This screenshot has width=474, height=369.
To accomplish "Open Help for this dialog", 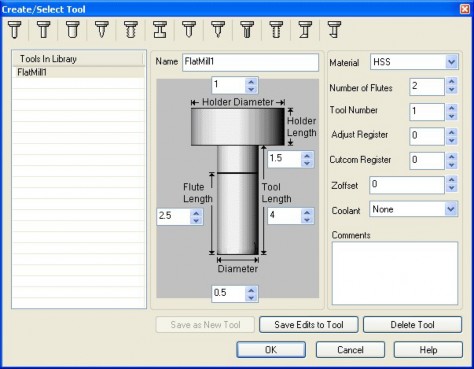I will pos(428,350).
